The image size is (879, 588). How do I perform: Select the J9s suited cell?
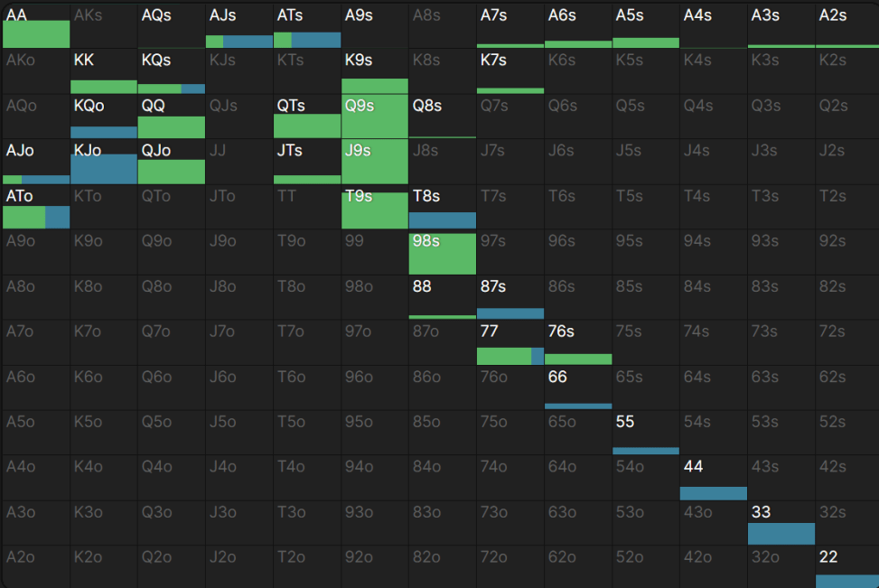tap(375, 162)
